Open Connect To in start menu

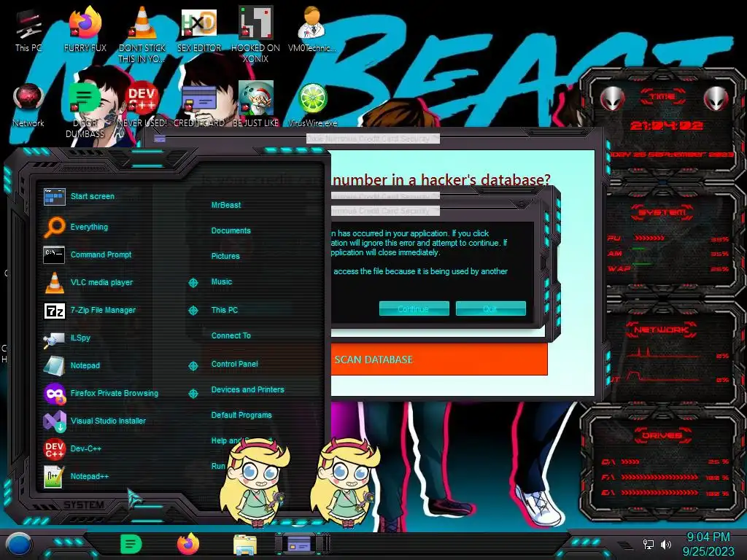click(231, 335)
